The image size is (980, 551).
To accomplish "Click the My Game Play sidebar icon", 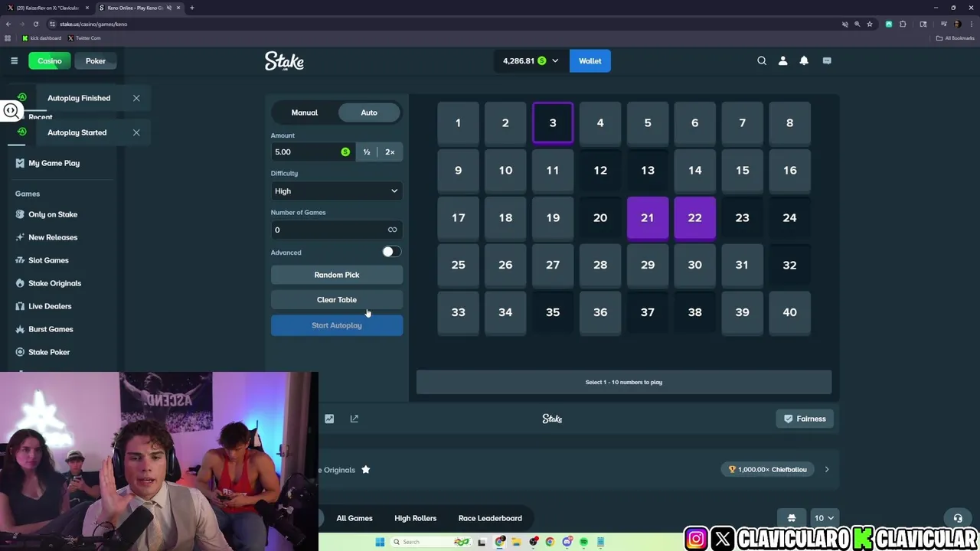I will coord(20,163).
